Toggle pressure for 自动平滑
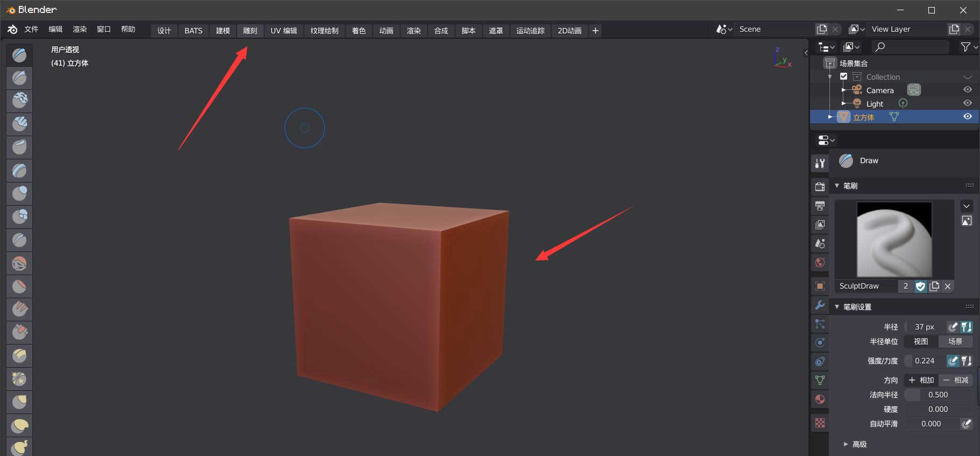Screen dimensions: 980x456 pos(967,424)
